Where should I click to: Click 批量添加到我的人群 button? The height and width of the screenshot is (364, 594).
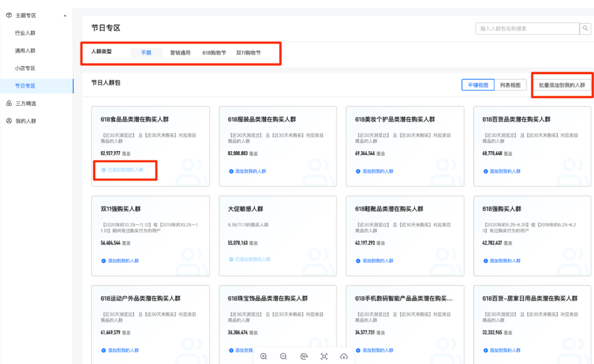coord(561,84)
